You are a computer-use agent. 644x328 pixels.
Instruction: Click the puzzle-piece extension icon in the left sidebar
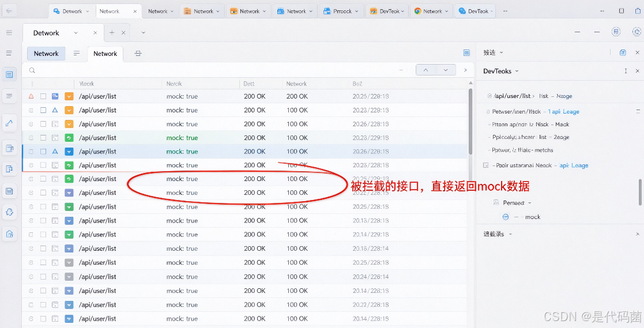click(x=9, y=212)
